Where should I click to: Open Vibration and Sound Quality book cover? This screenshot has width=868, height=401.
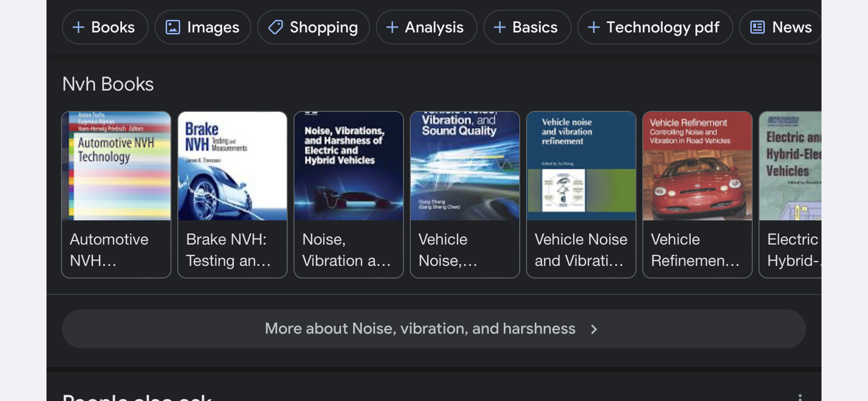[x=465, y=166]
